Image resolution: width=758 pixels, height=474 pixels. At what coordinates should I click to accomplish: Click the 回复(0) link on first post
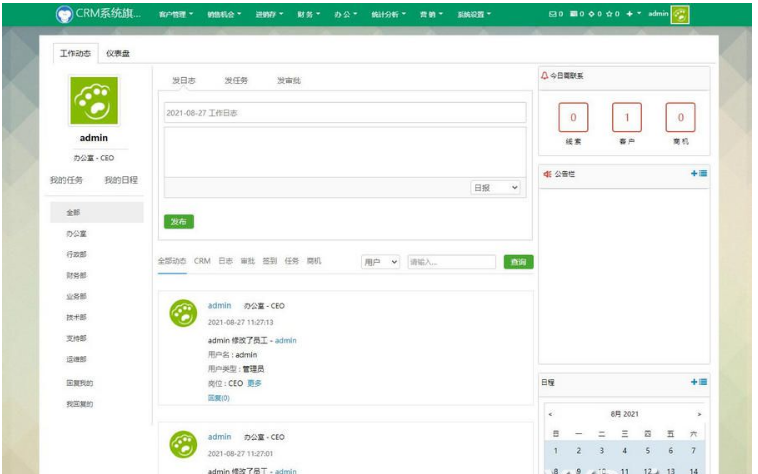[x=219, y=398]
